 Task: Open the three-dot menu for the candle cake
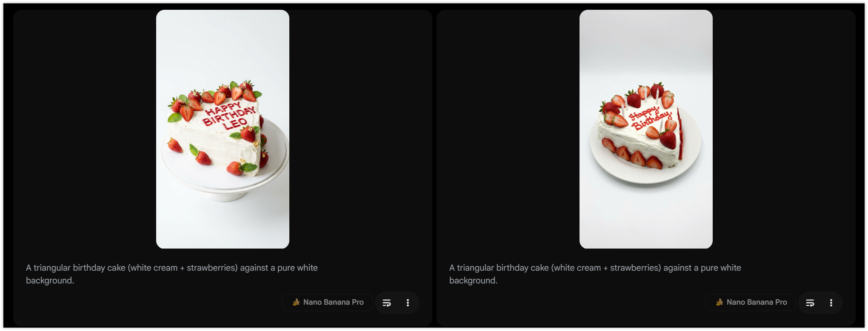coord(831,303)
